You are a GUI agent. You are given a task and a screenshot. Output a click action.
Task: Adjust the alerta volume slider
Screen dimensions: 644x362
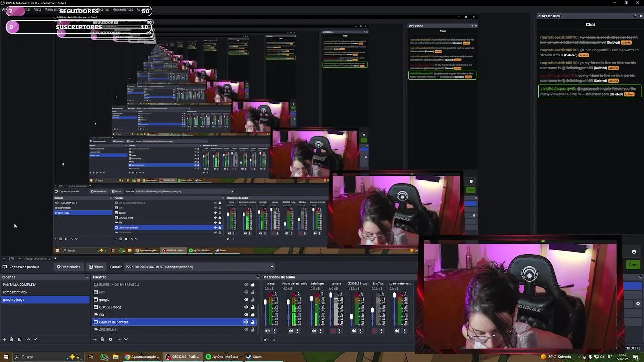[x=265, y=308]
